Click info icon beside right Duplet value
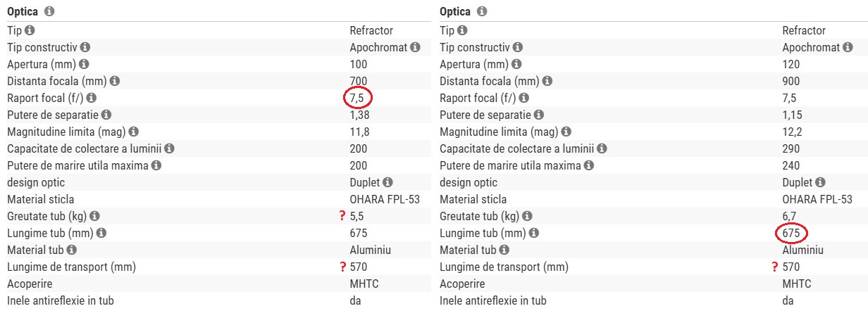The image size is (868, 318). pyautogui.click(x=821, y=182)
